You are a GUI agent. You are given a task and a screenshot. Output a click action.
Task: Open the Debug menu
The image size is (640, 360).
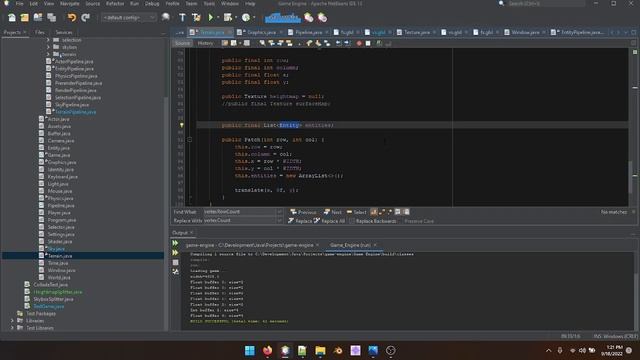pyautogui.click(x=152, y=3)
